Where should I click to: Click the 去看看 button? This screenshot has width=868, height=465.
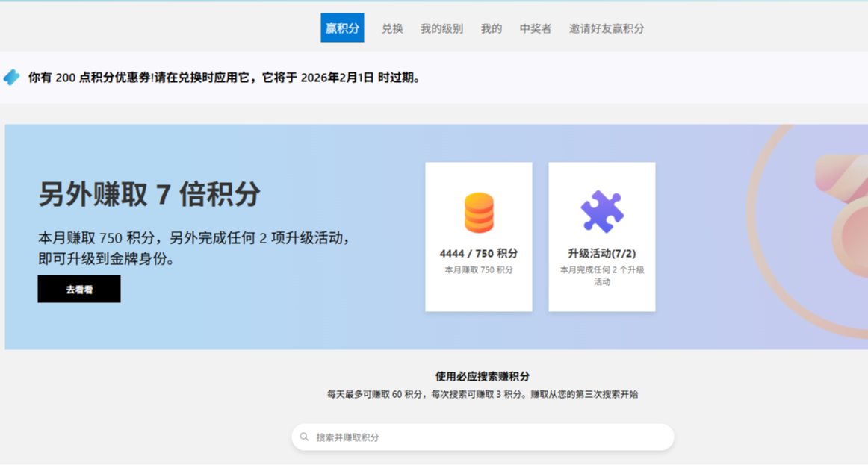(x=78, y=289)
